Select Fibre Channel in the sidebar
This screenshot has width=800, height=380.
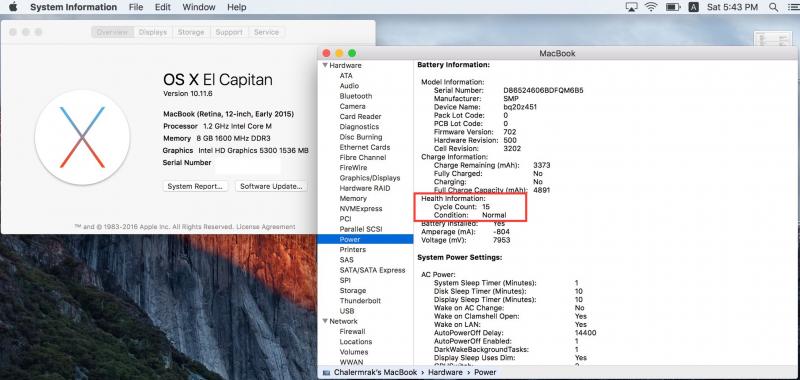363,157
